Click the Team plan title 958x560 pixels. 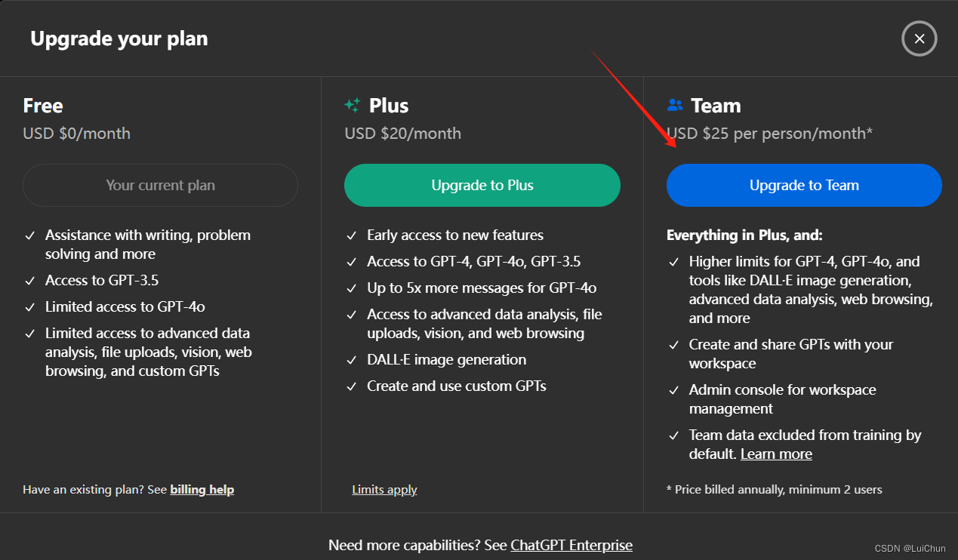[716, 105]
